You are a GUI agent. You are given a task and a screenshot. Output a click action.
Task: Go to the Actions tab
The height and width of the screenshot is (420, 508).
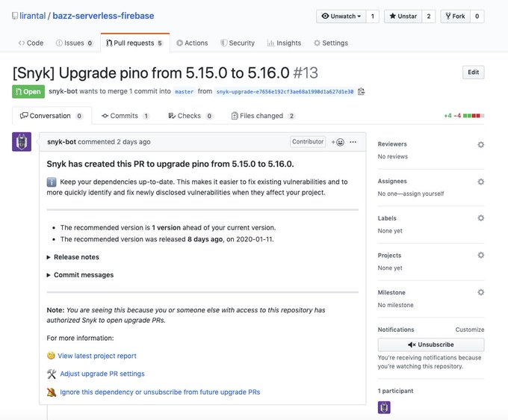192,43
